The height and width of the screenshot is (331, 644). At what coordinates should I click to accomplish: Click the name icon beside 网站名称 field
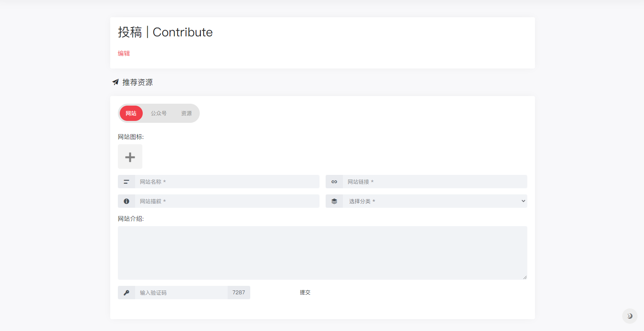pos(126,182)
